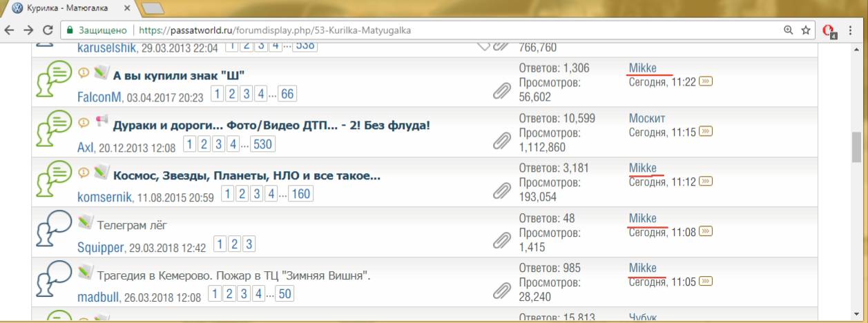Click paperclip icon for Космос, Звезды thread
Viewport: 868px width, 323px height.
[x=501, y=190]
